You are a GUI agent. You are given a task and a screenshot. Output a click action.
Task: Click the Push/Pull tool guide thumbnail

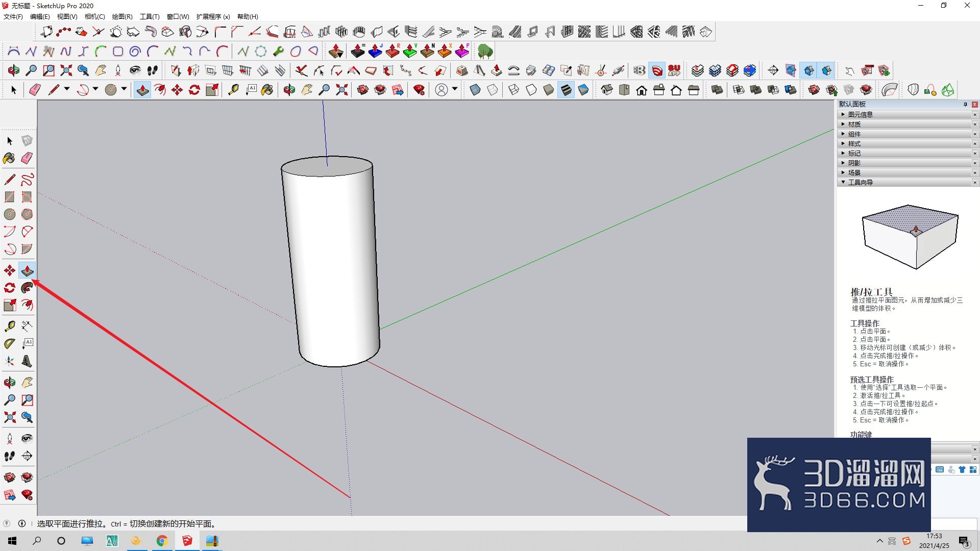[x=910, y=237]
